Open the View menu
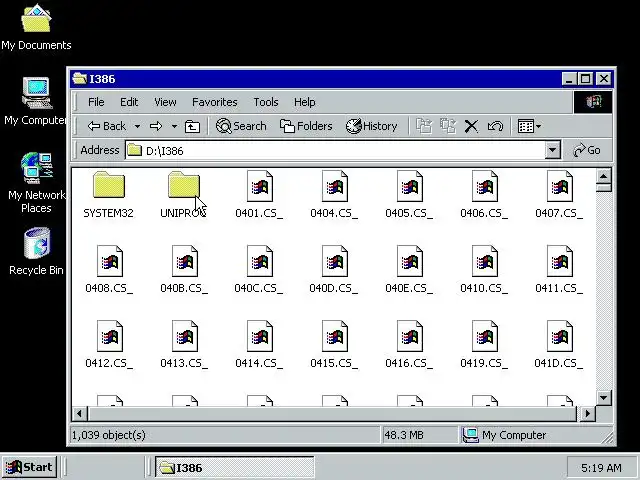640x480 pixels. pos(165,102)
